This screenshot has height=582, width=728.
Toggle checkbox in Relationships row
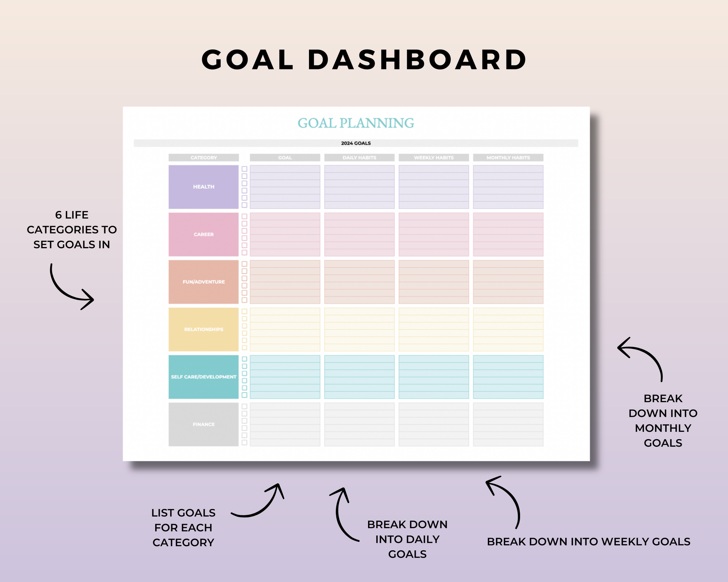click(245, 311)
